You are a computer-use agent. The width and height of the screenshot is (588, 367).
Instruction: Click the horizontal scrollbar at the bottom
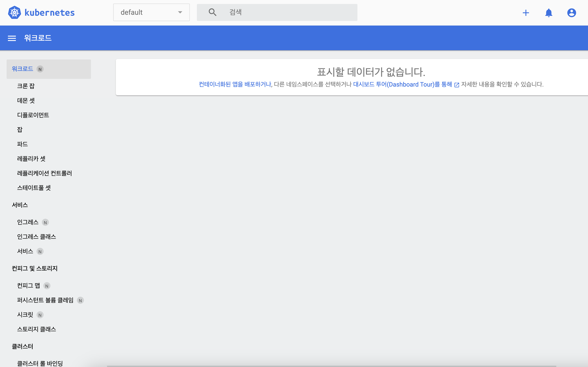pyautogui.click(x=331, y=366)
